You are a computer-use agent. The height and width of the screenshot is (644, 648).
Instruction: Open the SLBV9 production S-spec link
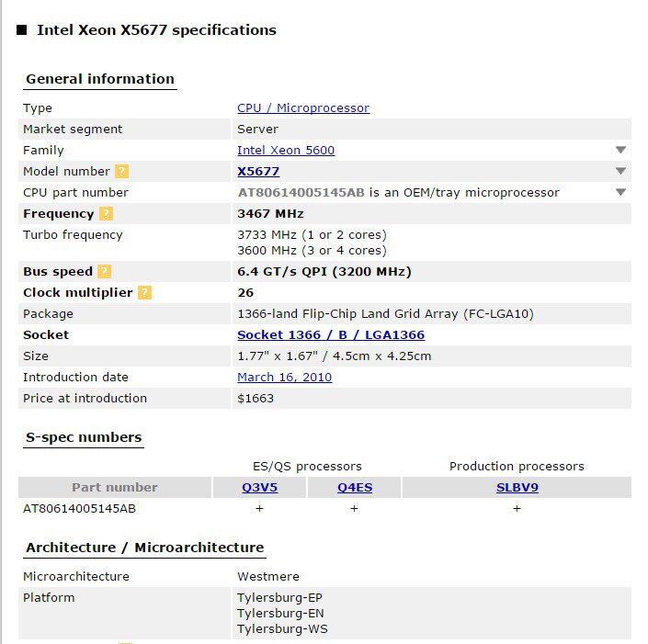(517, 488)
